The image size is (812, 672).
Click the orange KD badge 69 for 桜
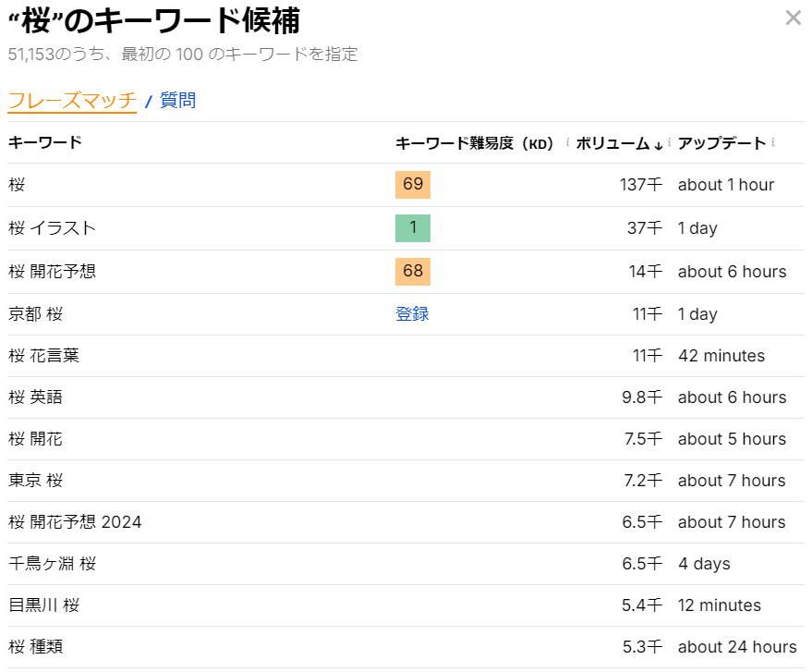(x=412, y=185)
